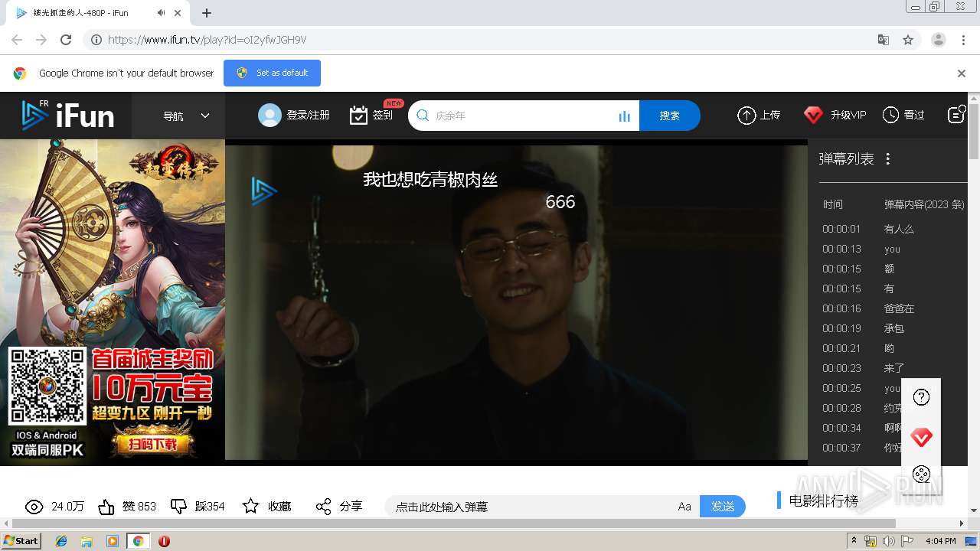Focus the 庆余年 search field

click(x=524, y=116)
